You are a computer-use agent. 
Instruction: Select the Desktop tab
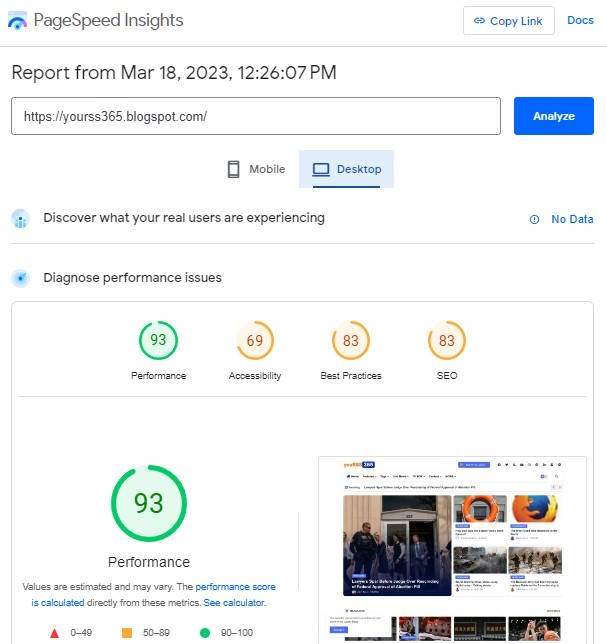[346, 169]
